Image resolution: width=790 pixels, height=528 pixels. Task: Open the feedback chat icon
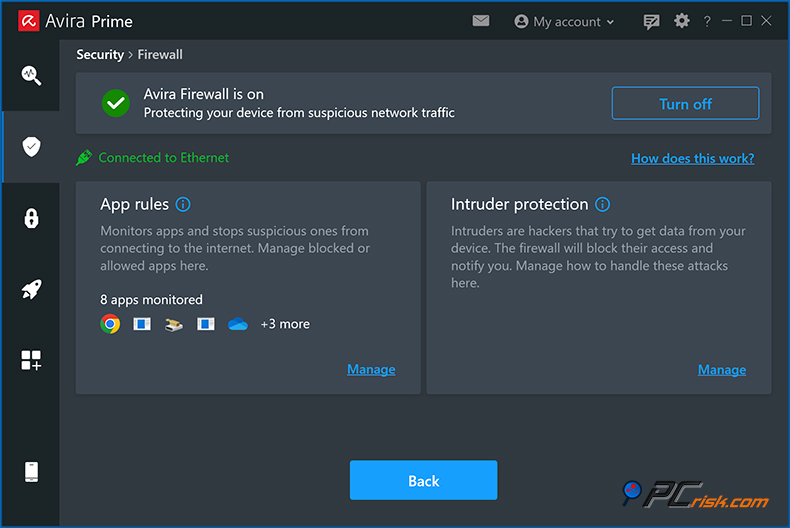652,21
